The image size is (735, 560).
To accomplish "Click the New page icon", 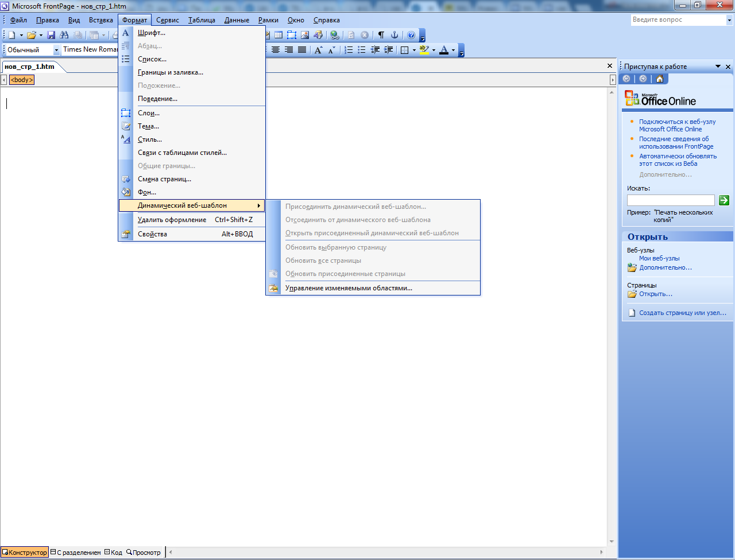I will (x=11, y=35).
